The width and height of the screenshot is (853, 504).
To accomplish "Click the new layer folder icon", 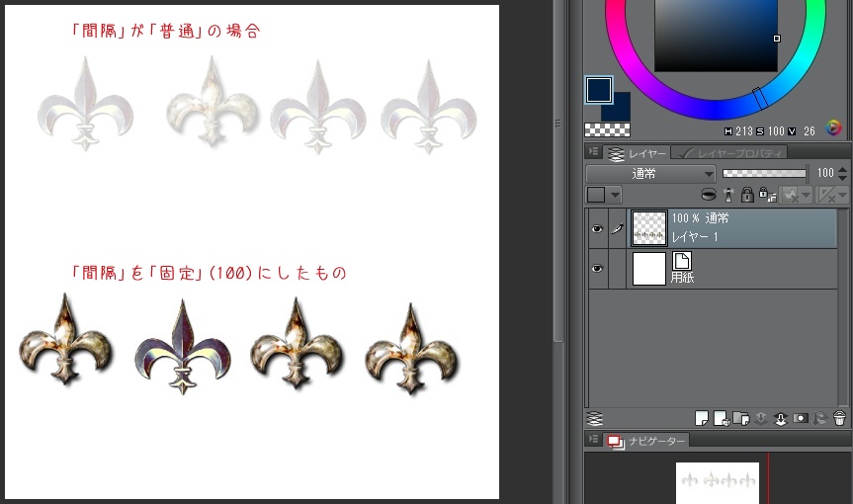I will [741, 419].
